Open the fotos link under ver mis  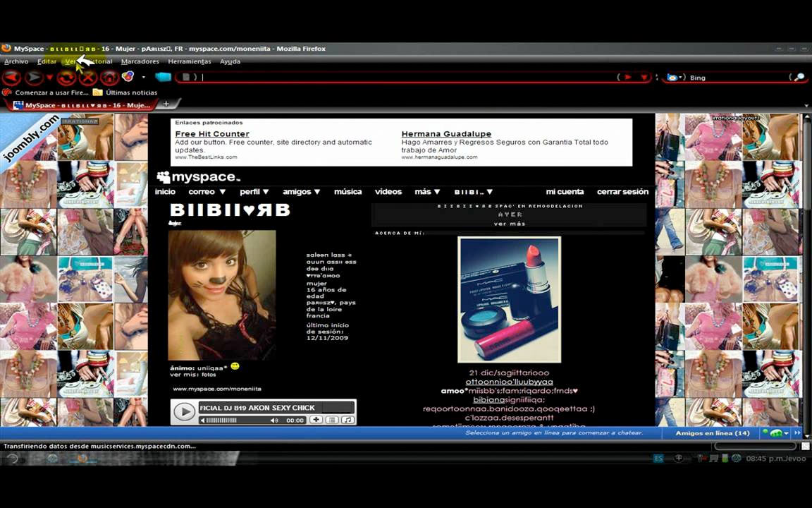coord(209,374)
